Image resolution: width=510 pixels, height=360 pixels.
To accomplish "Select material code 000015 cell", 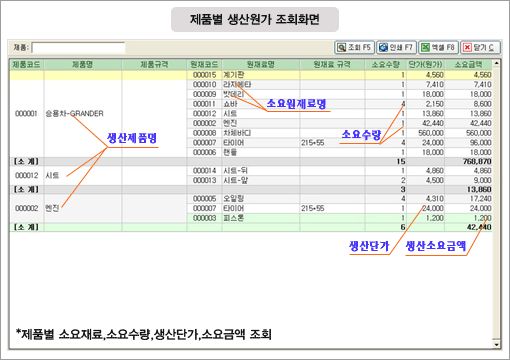I will [x=205, y=75].
